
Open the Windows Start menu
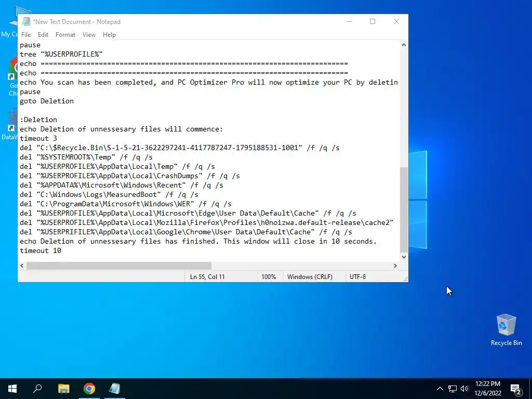click(12, 389)
